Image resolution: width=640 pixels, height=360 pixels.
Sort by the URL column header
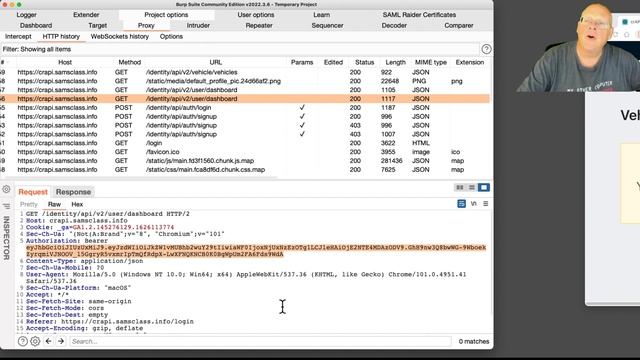[x=216, y=62]
